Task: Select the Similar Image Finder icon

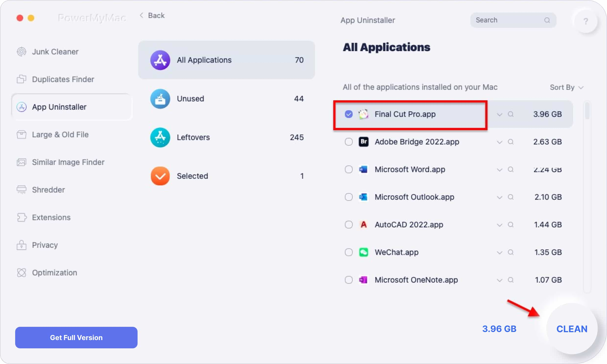Action: pos(22,162)
